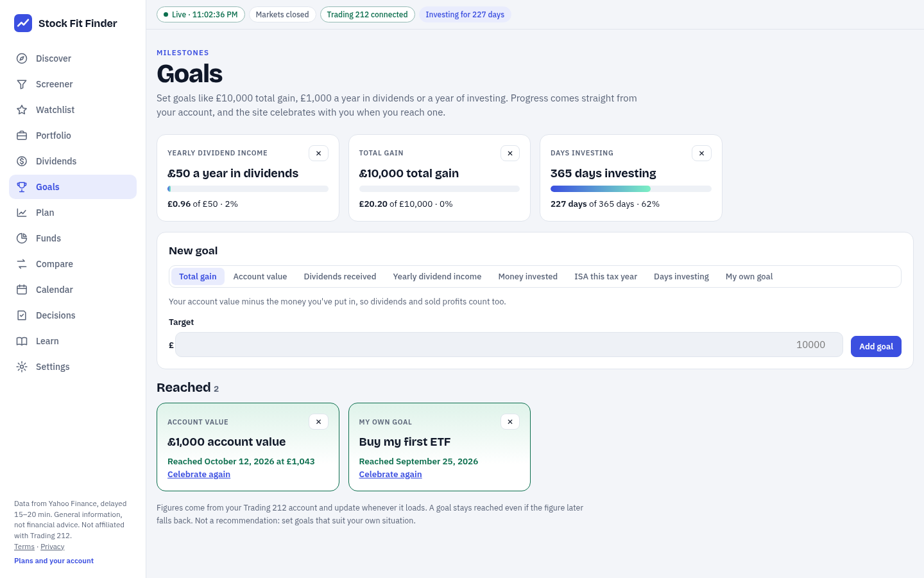The height and width of the screenshot is (578, 924).
Task: Click the Add goal button
Action: click(876, 346)
